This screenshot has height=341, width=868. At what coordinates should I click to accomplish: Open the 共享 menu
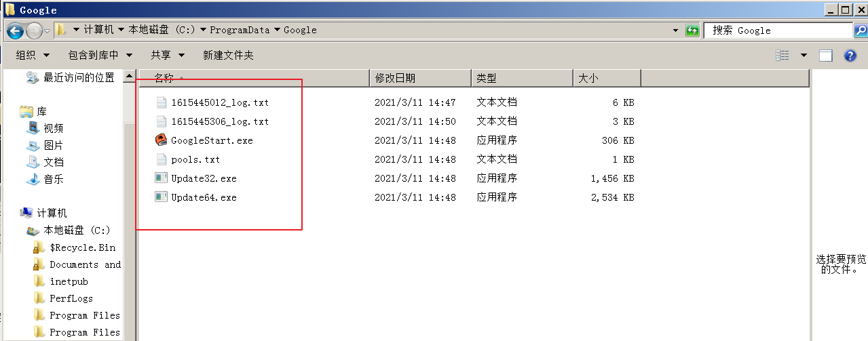(168, 55)
